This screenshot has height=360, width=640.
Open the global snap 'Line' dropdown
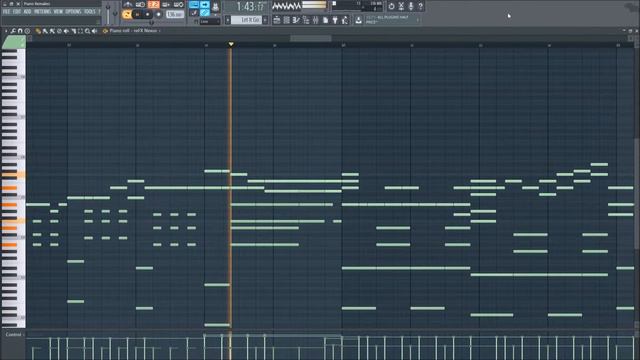(210, 21)
